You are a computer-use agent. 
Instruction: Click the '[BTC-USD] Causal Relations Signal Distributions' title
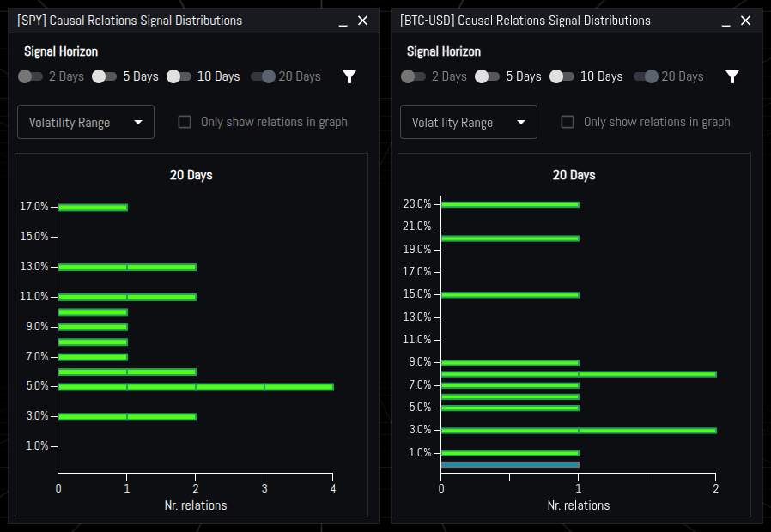[525, 21]
